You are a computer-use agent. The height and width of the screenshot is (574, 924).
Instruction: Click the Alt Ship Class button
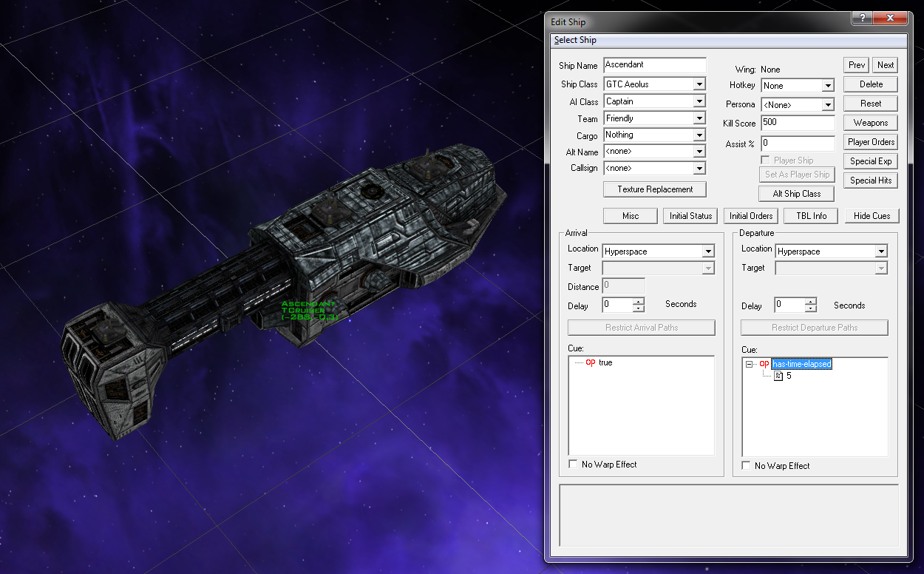click(797, 194)
